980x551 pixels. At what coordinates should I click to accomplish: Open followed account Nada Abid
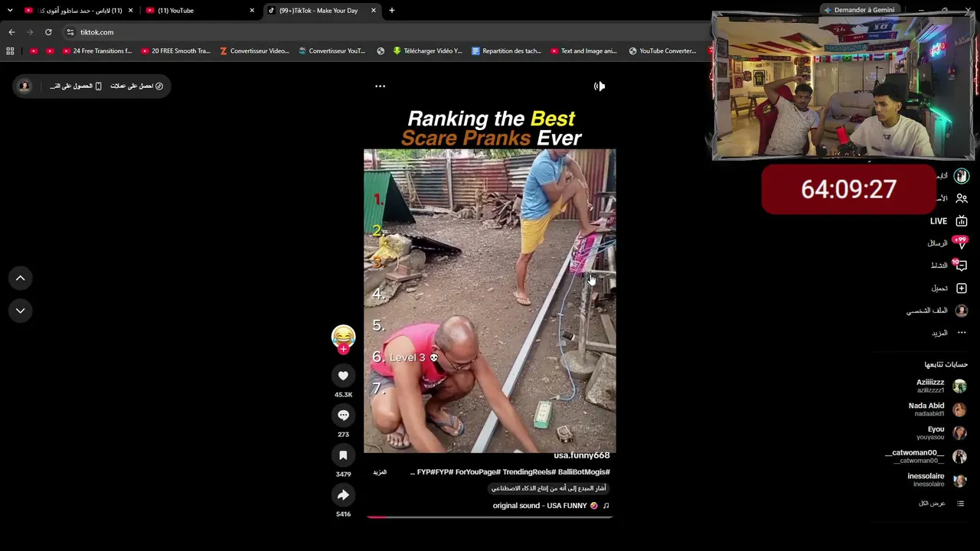click(938, 409)
